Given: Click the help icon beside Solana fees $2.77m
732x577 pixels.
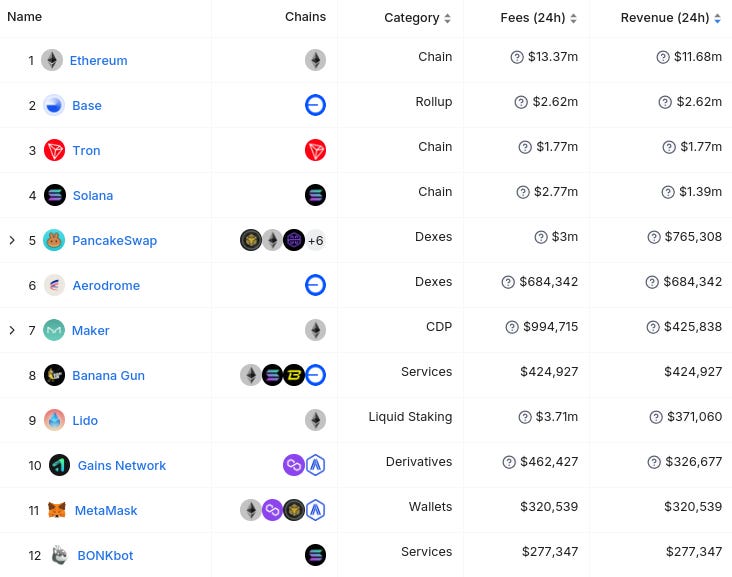Looking at the screenshot, I should [523, 192].
